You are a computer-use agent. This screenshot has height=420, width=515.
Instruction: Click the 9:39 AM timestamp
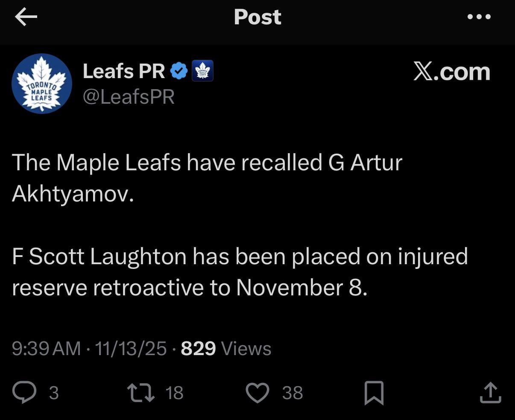tap(44, 348)
